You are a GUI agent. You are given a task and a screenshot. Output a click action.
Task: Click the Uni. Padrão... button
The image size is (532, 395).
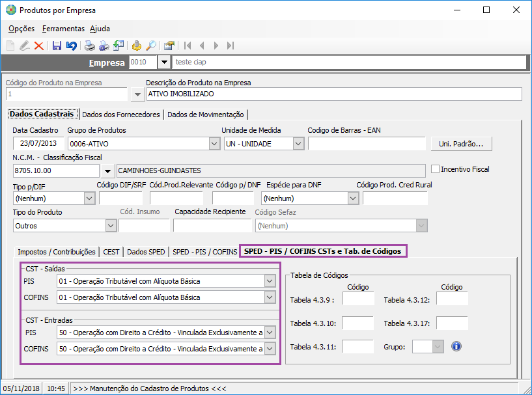pyautogui.click(x=461, y=144)
